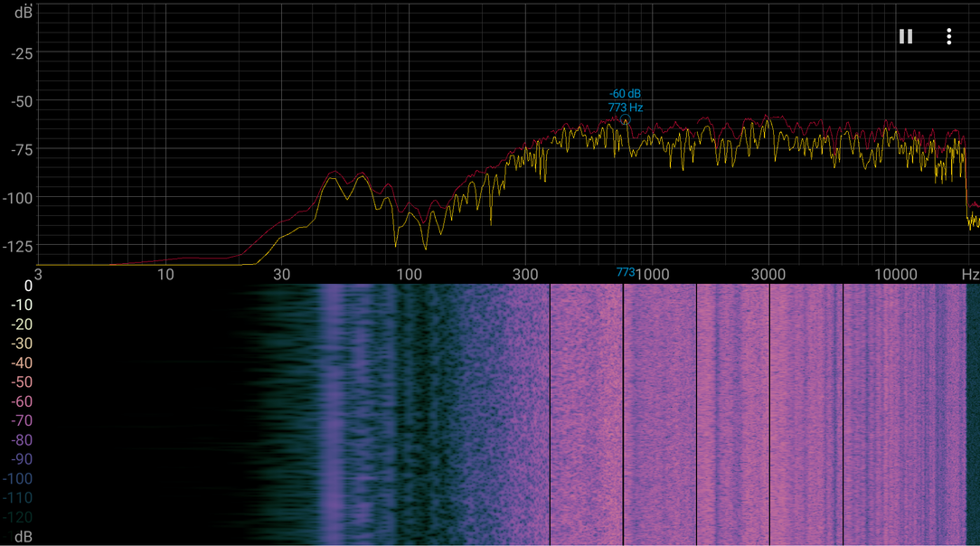Image resolution: width=980 pixels, height=546 pixels.
Task: Click the 10000 Hz axis label
Action: [x=896, y=274]
